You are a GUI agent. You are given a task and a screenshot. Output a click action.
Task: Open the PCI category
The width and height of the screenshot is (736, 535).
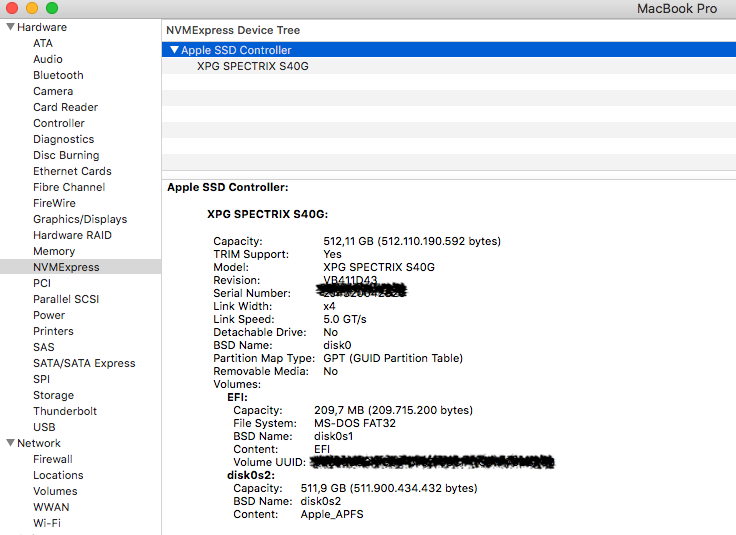tap(42, 283)
